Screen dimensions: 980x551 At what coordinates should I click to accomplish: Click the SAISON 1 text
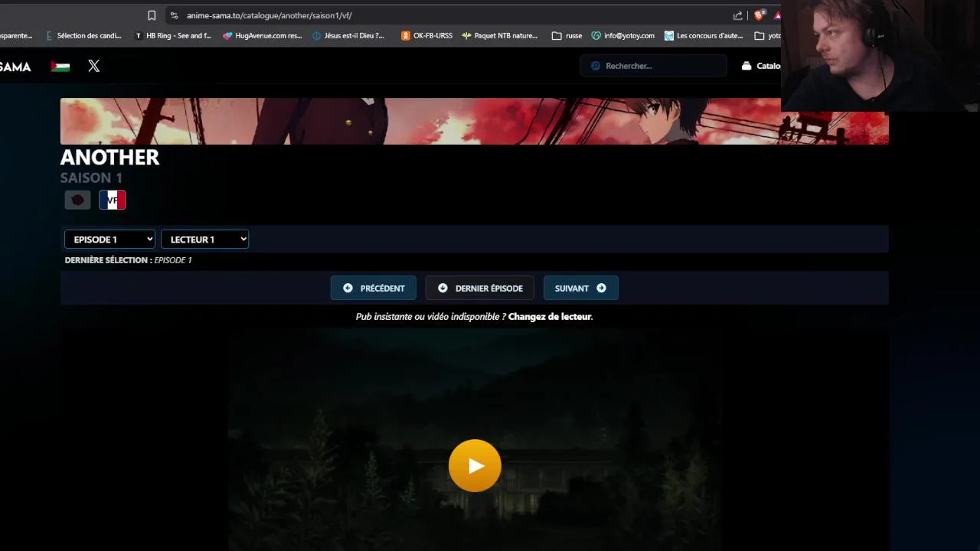[91, 178]
